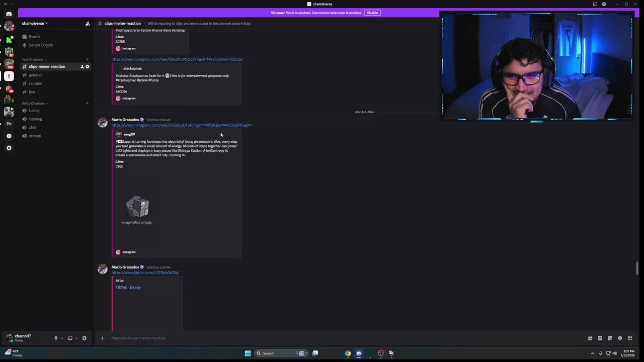644x362 pixels.
Task: Toggle microphone mute in user panel
Action: (x=56, y=338)
